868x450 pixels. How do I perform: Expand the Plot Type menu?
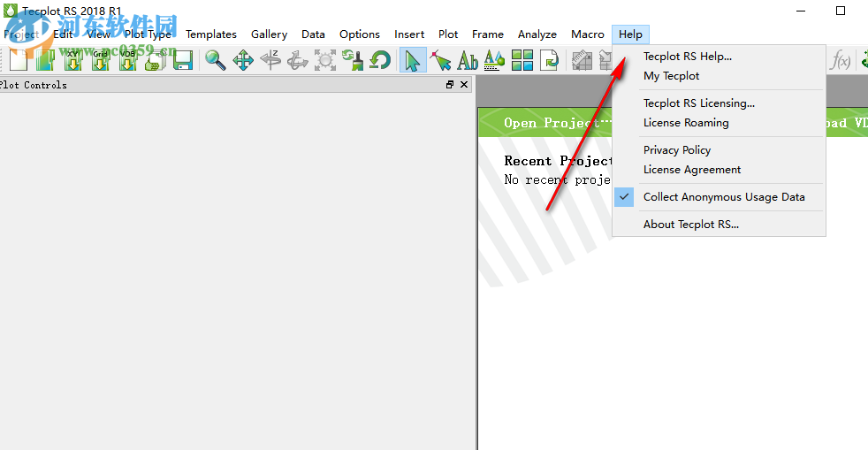(x=148, y=34)
